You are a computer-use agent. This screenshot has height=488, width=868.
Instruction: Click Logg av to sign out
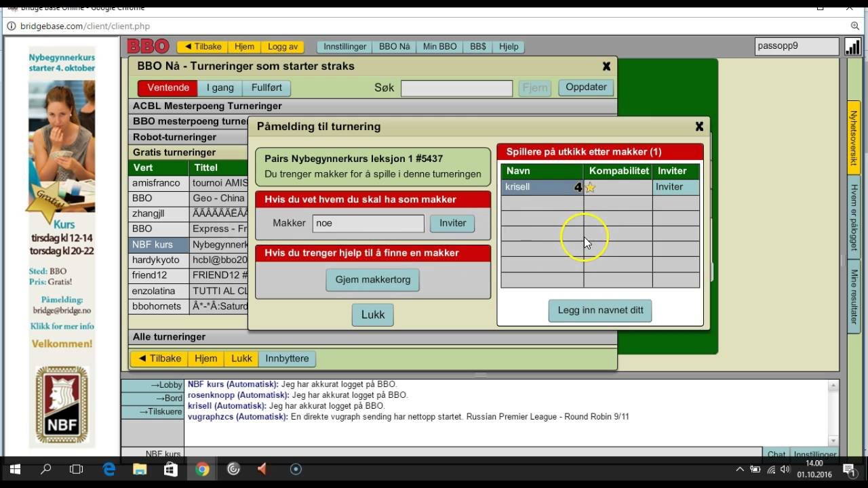(283, 47)
